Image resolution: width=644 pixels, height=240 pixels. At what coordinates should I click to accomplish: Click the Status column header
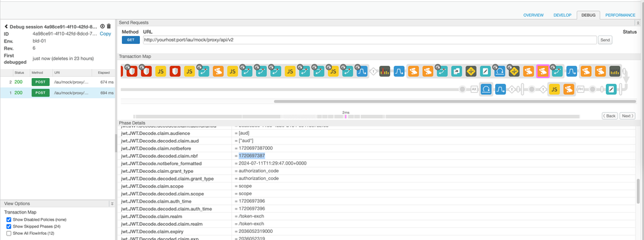[x=20, y=72]
